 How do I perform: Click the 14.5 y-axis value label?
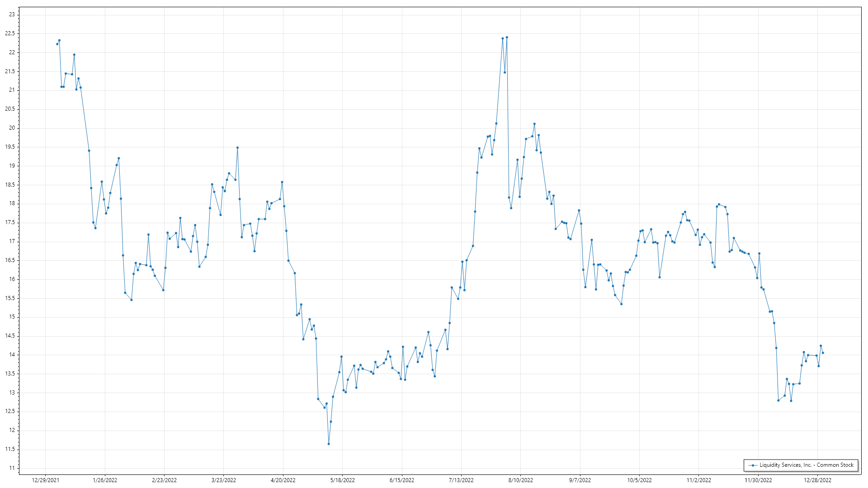[10, 336]
